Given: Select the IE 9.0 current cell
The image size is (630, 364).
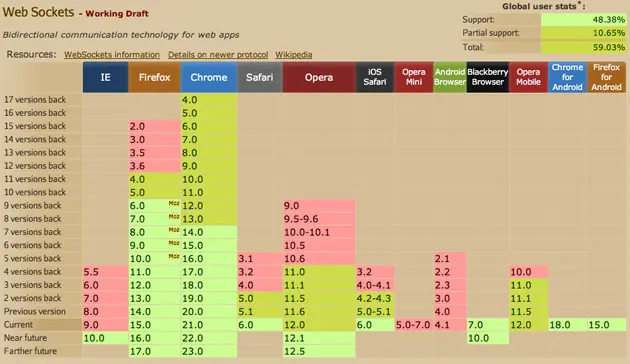Looking at the screenshot, I should (105, 325).
